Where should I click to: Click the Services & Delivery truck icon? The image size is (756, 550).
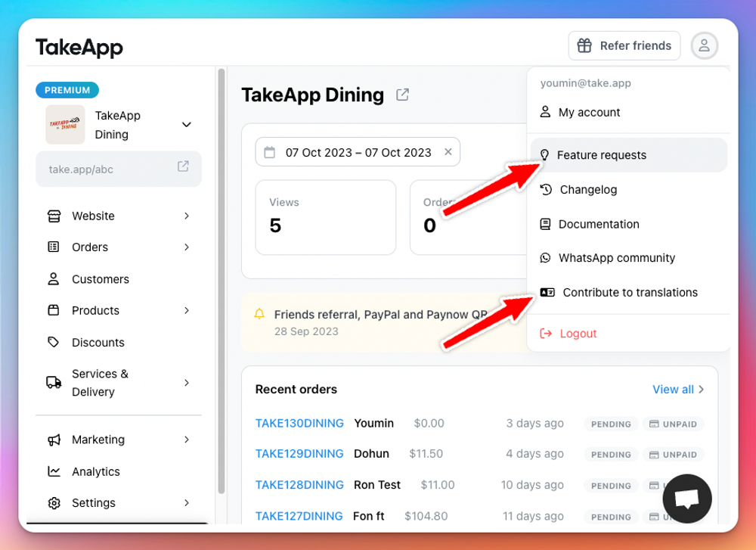click(x=54, y=382)
